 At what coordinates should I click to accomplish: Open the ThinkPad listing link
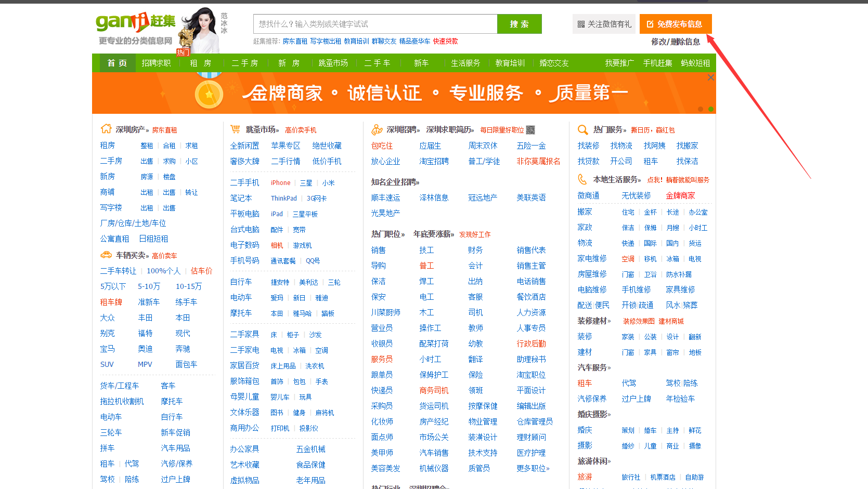283,199
